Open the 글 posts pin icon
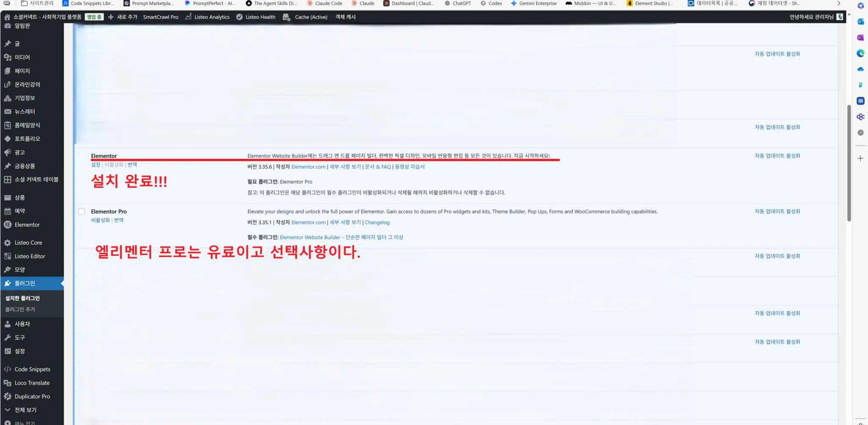 point(7,44)
